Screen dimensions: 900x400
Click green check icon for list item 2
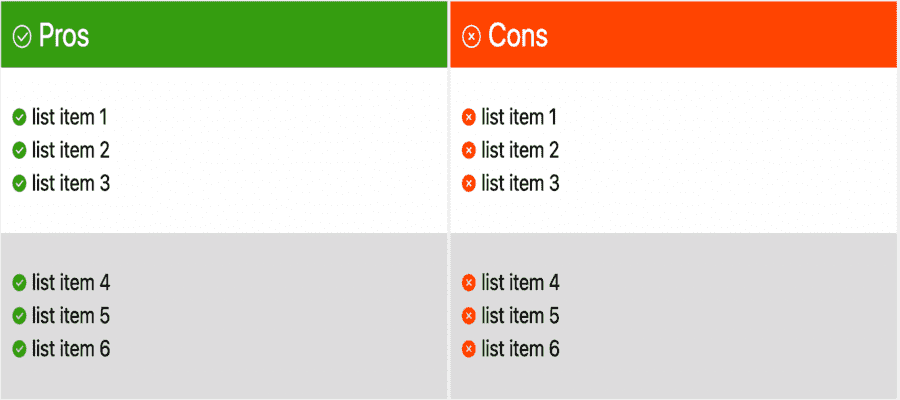pos(19,151)
